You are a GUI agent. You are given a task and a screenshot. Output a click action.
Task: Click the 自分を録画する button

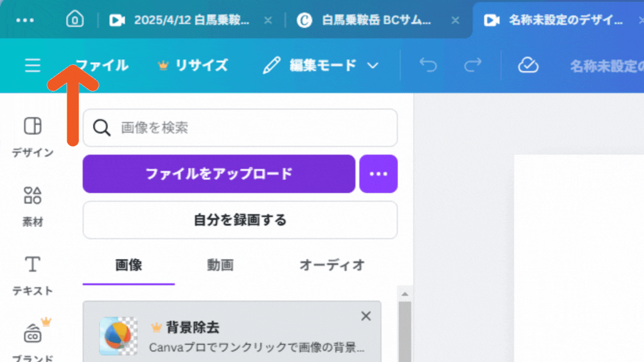click(x=240, y=220)
